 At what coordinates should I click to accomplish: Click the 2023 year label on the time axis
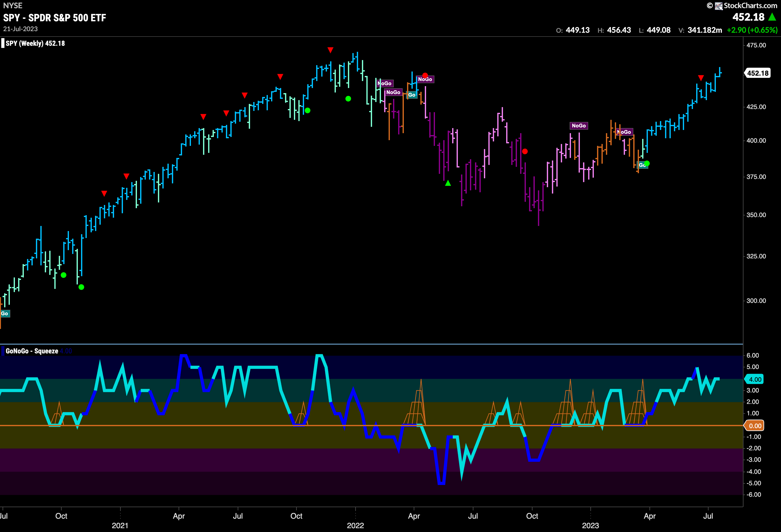pyautogui.click(x=590, y=526)
